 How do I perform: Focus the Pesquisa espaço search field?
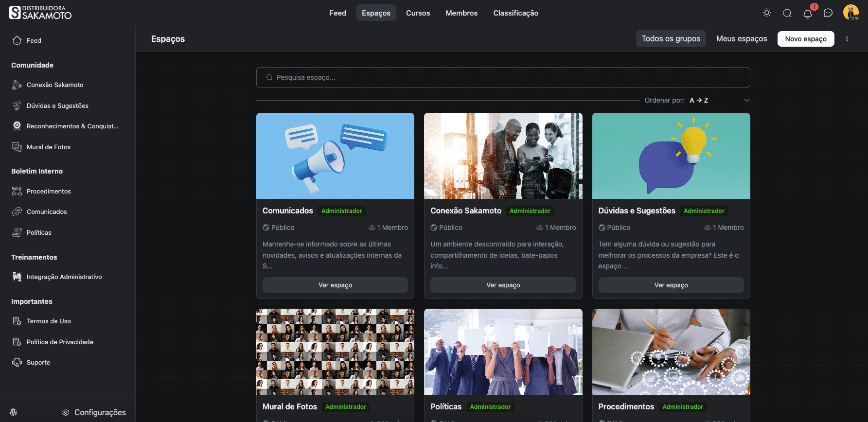pyautogui.click(x=503, y=77)
